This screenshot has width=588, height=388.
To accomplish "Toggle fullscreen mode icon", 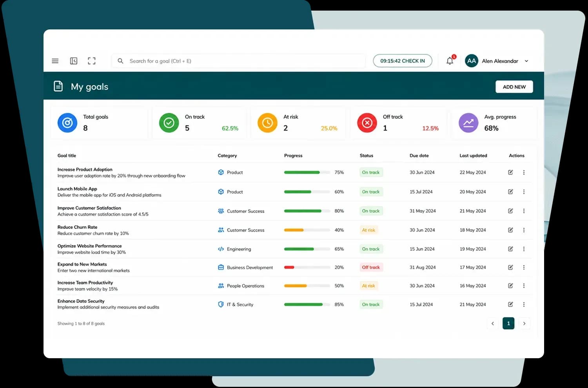I will 92,61.
